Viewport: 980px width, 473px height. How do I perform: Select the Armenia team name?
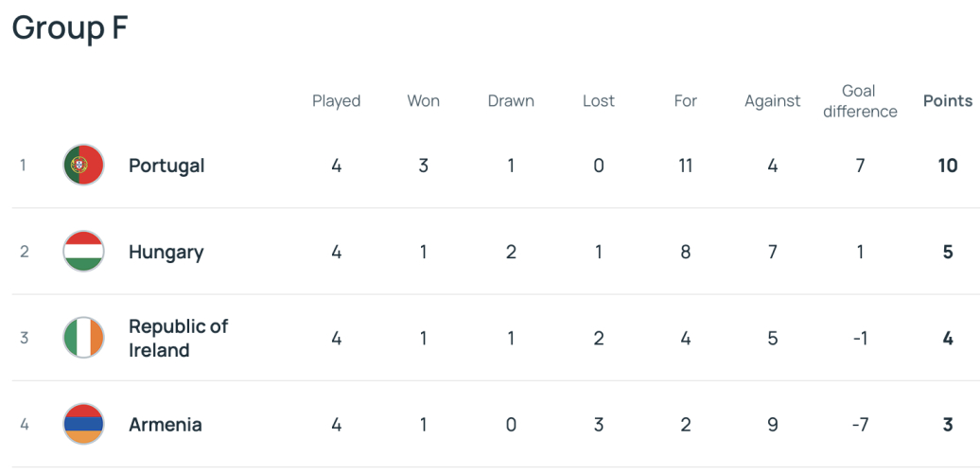tap(165, 424)
